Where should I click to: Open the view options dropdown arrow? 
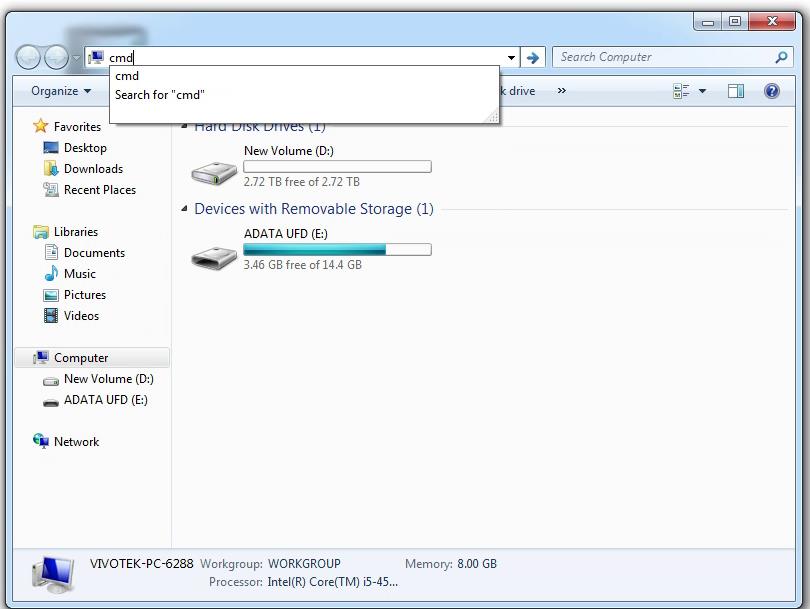702,91
